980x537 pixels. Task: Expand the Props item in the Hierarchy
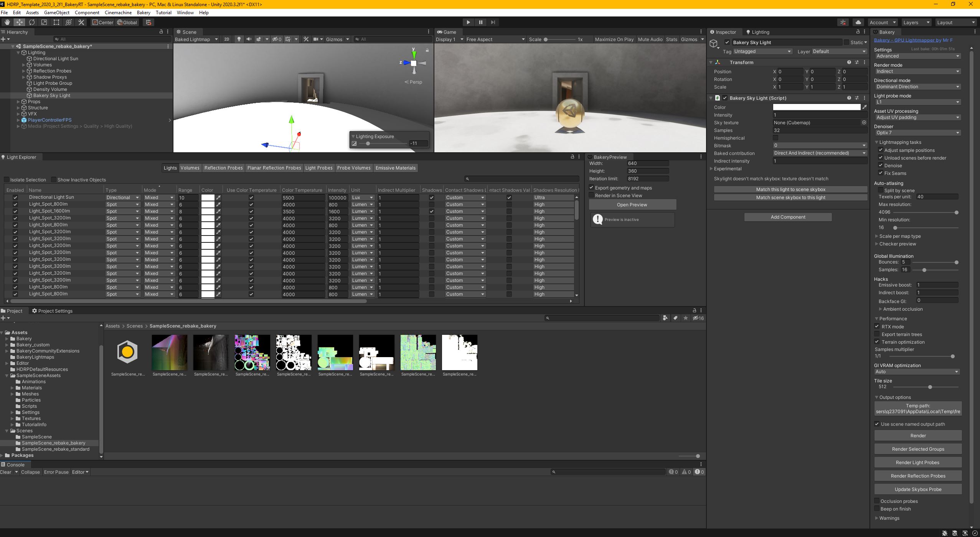point(19,101)
